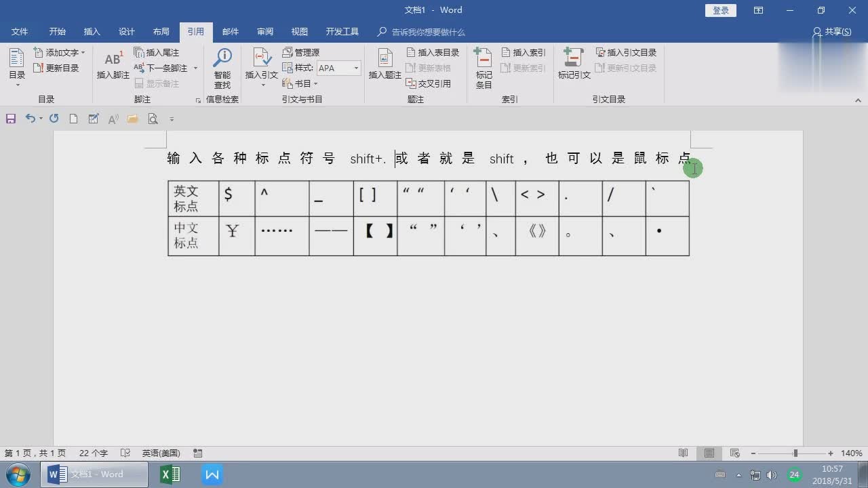Switch to the 插入 Insert tab
Viewport: 868px width, 488px height.
92,32
